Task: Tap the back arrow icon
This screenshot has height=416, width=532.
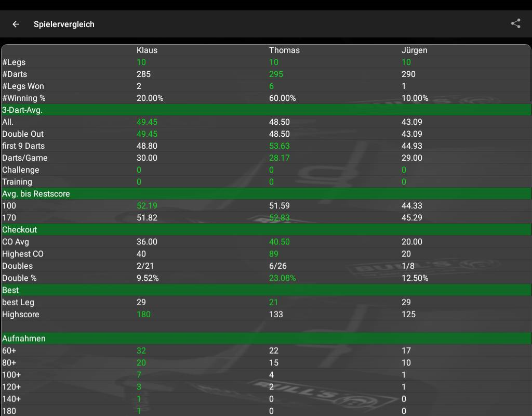Action: click(16, 24)
